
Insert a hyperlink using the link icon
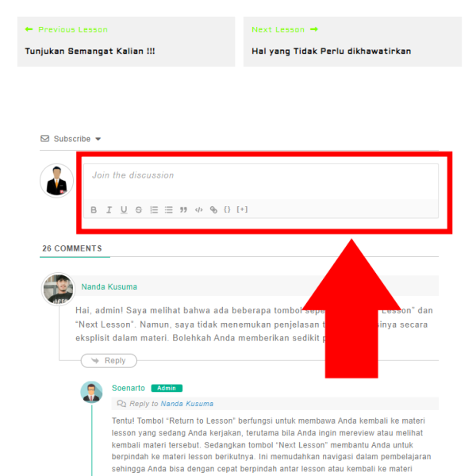pyautogui.click(x=213, y=209)
